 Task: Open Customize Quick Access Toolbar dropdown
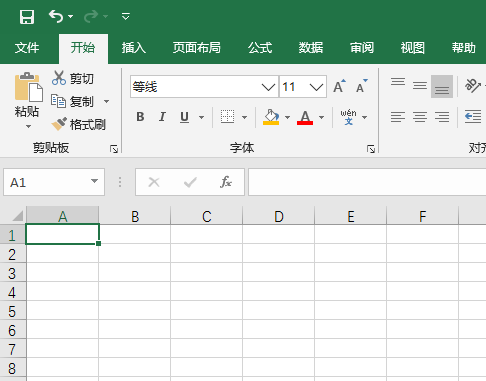(x=126, y=16)
